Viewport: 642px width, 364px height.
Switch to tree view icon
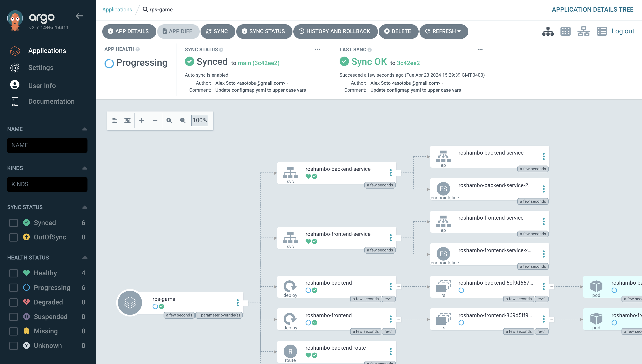[548, 31]
